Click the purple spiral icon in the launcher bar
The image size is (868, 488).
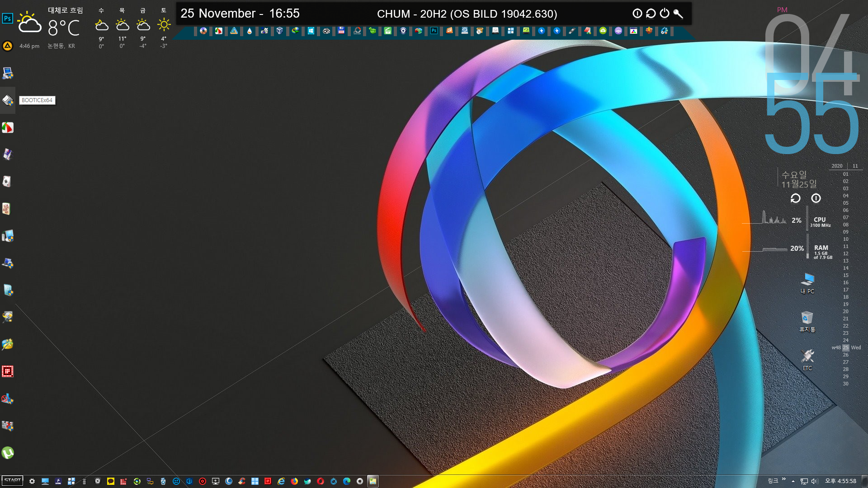tap(618, 31)
